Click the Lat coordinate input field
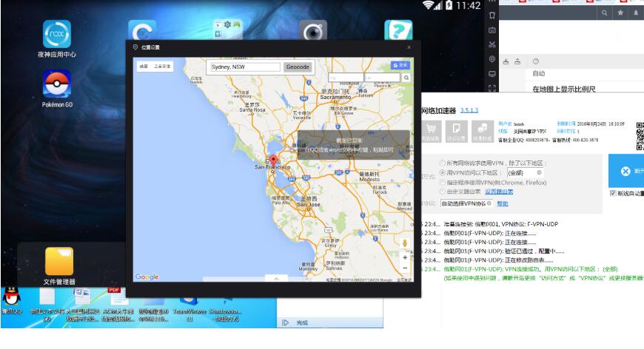 click(382, 78)
